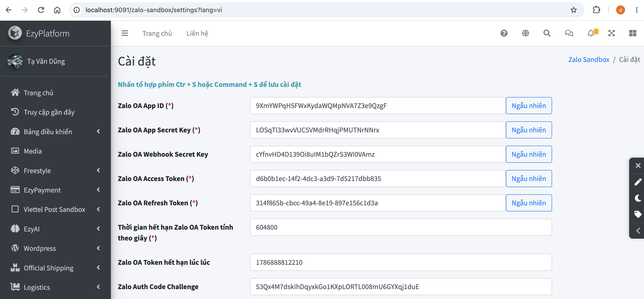The image size is (644, 299).
Task: Open the chat messages icon
Action: (x=569, y=33)
